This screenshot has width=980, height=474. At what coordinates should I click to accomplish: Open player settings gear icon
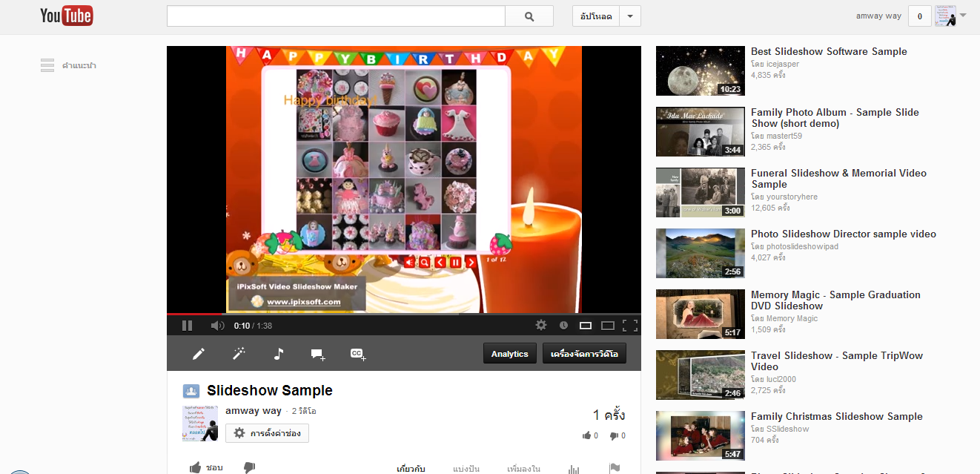tap(541, 325)
